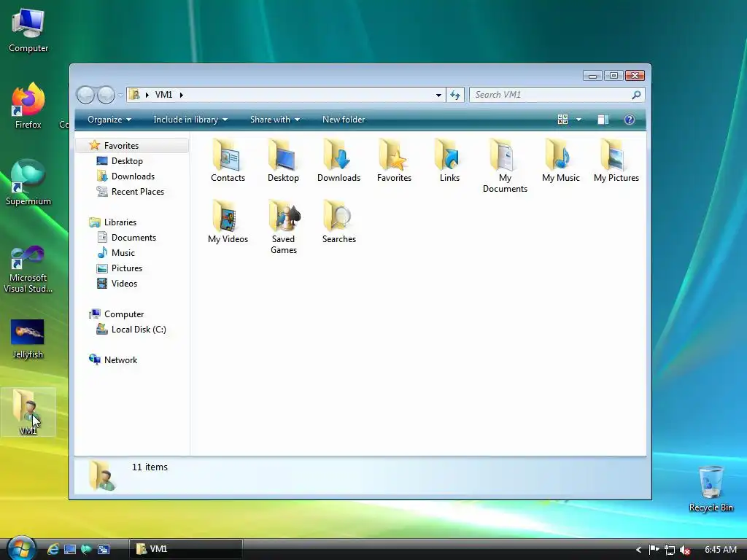Click the search magnifier icon
Viewport: 747px width, 560px height.
coord(636,95)
